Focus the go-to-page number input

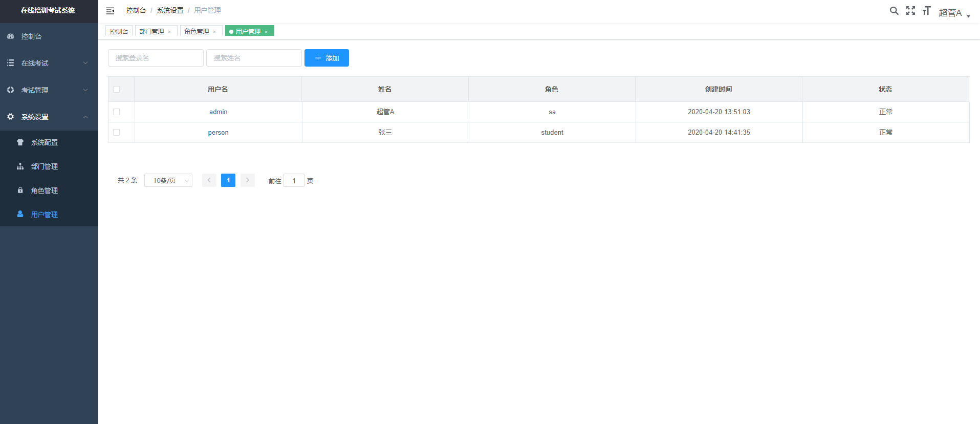pos(294,180)
